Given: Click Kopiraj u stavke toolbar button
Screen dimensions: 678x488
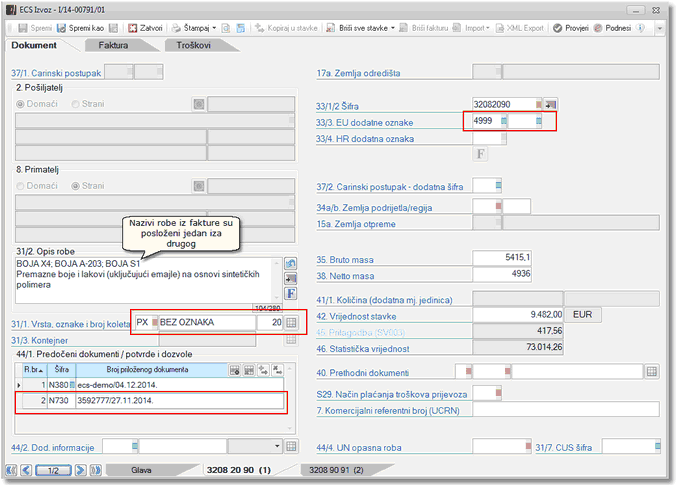Looking at the screenshot, I should 286,28.
